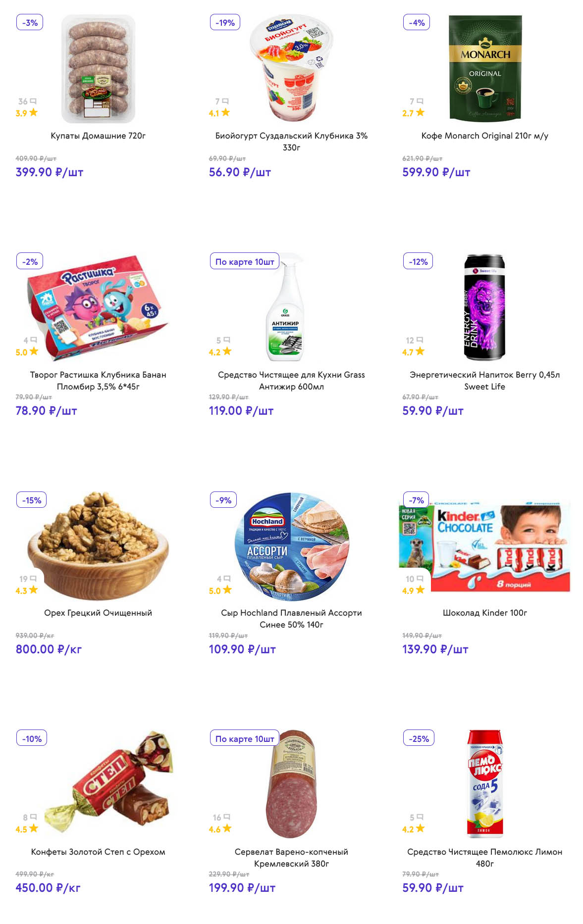Click the 59.90 ₽/шт price of Berry drink
Screen dimensions: 583x924
[x=432, y=411]
